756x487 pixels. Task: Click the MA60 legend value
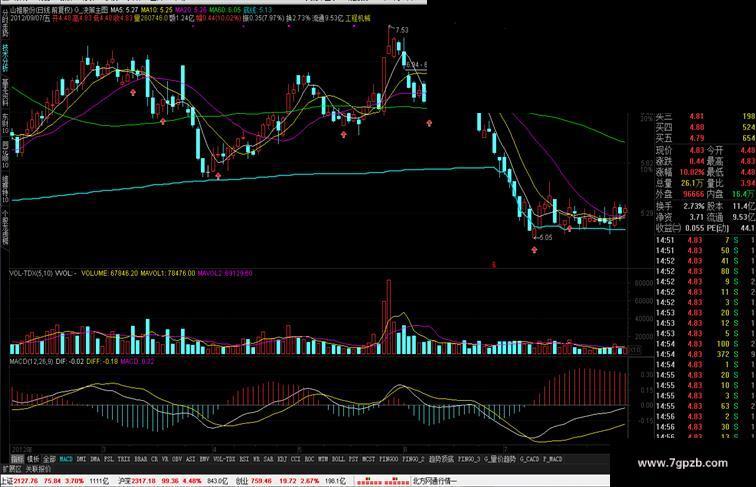point(224,10)
